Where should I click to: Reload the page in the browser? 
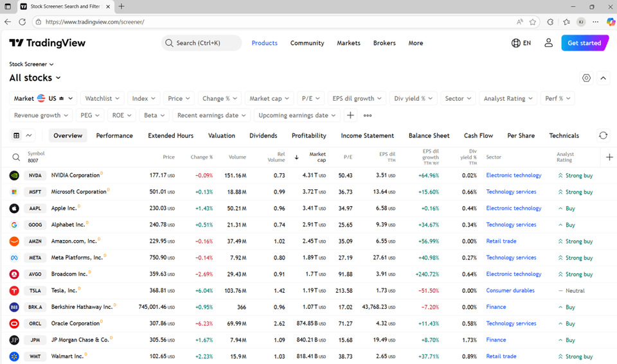click(22, 22)
